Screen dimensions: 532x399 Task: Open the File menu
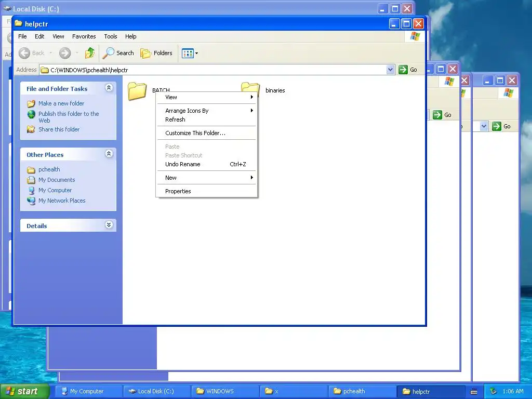click(22, 36)
